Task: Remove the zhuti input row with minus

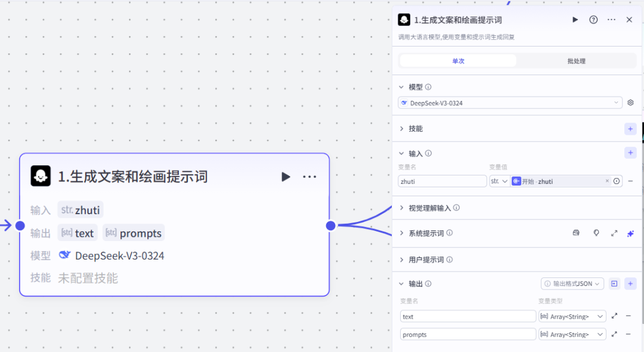Action: click(630, 181)
